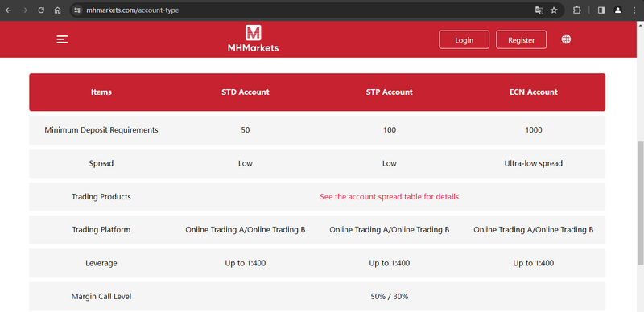Open the language globe icon
The width and height of the screenshot is (644, 312).
566,39
